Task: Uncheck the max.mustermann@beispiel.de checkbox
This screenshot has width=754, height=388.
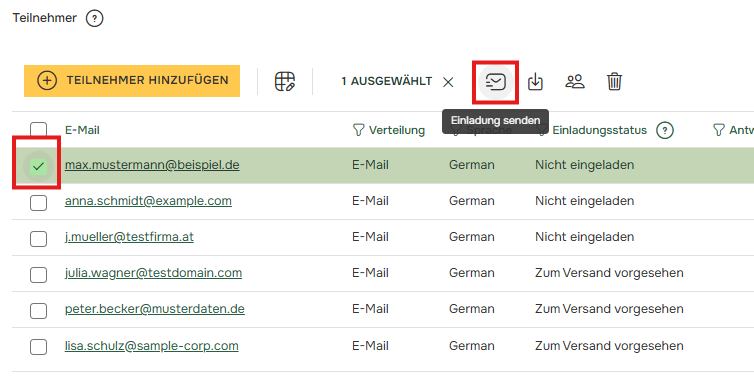Action: pyautogui.click(x=38, y=166)
